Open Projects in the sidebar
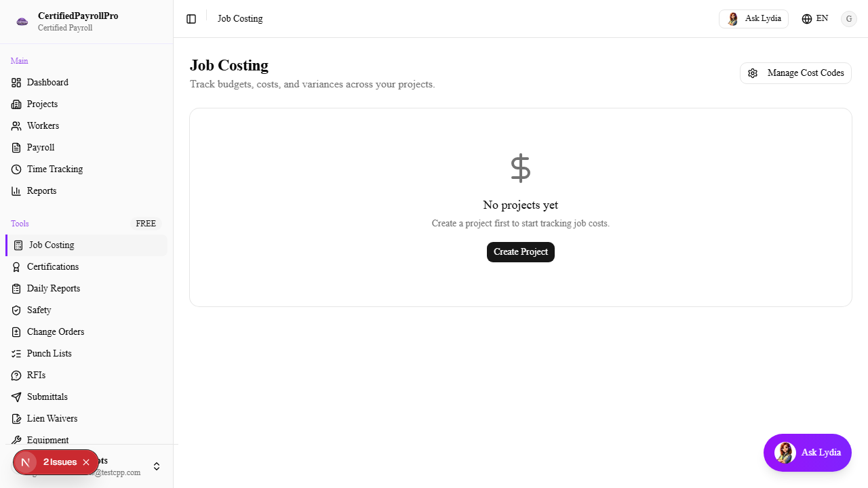This screenshot has width=868, height=488. click(x=42, y=104)
